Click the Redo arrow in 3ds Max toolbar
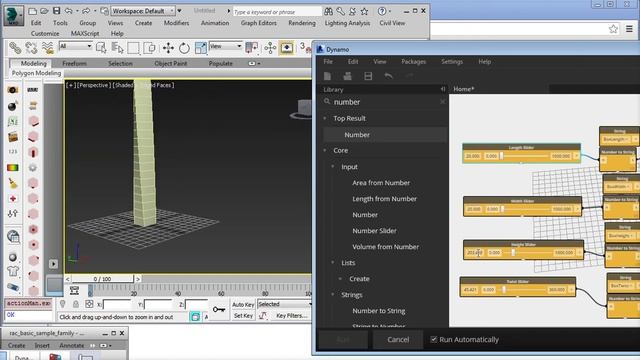This screenshot has height=360, width=640. tap(86, 11)
